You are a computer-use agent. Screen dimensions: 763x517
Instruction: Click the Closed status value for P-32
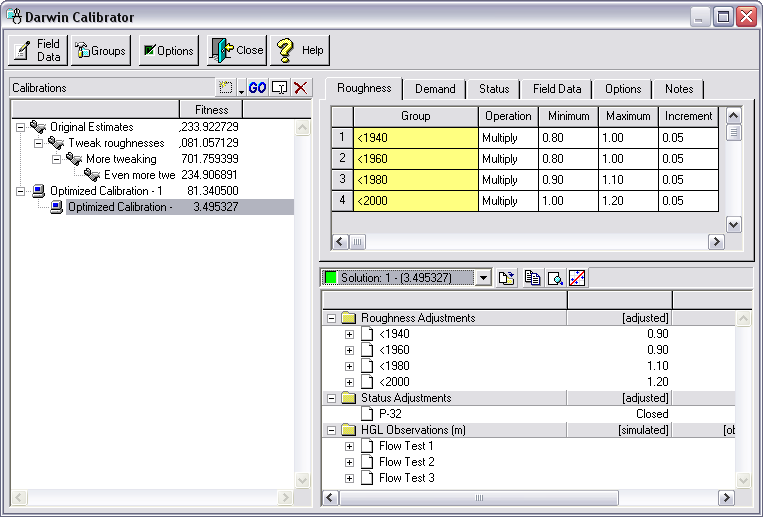point(652,414)
